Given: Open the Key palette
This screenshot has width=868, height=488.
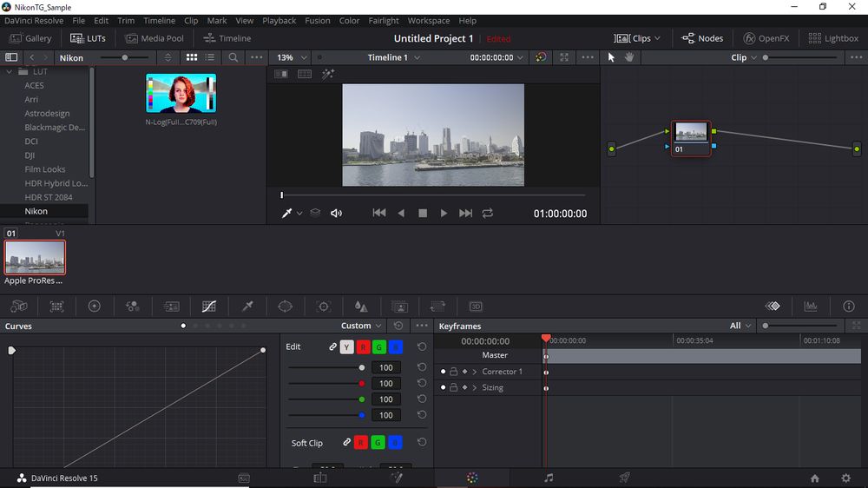Looking at the screenshot, I should point(399,307).
